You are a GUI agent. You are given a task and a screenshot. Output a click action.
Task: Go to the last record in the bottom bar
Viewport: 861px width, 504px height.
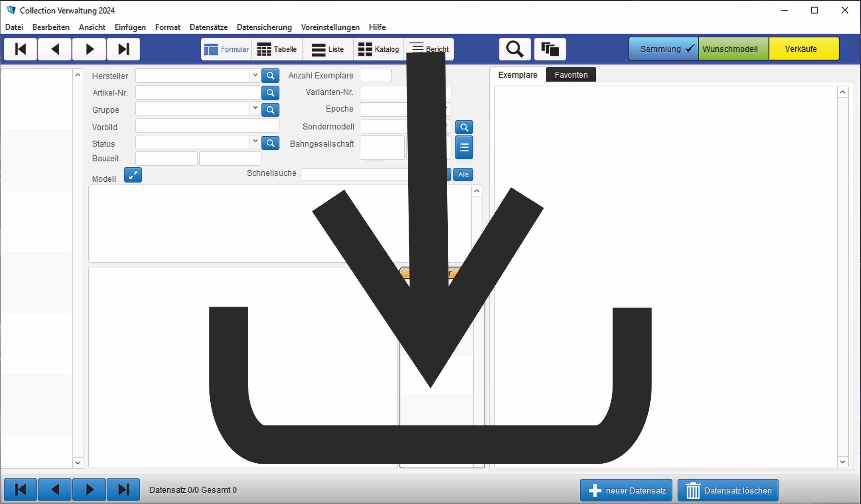pos(123,490)
